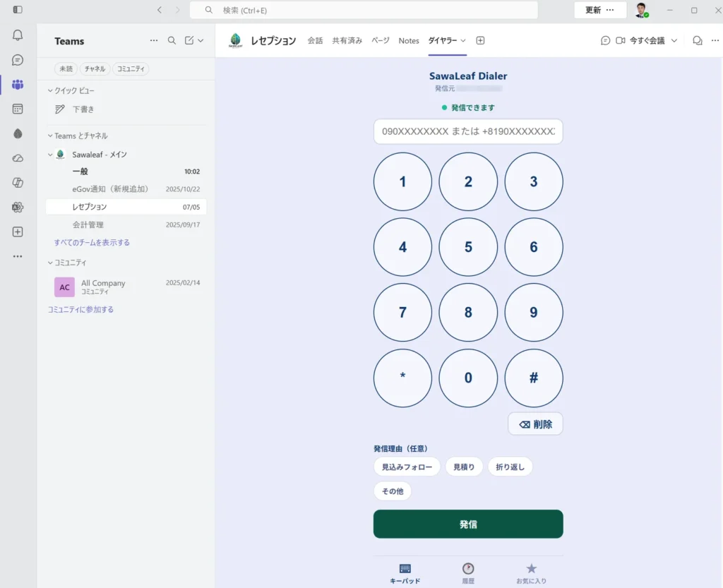Viewport: 723px width, 588px height.
Task: Open the Calendar icon
Action: point(18,109)
